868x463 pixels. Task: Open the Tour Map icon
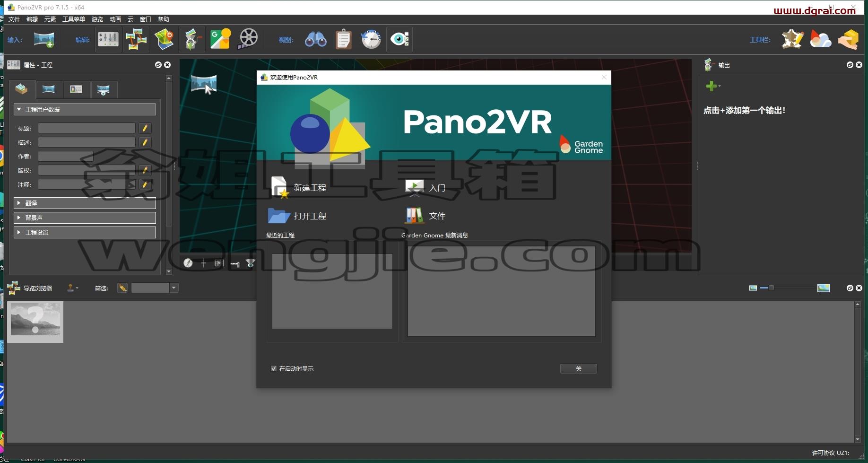point(164,39)
